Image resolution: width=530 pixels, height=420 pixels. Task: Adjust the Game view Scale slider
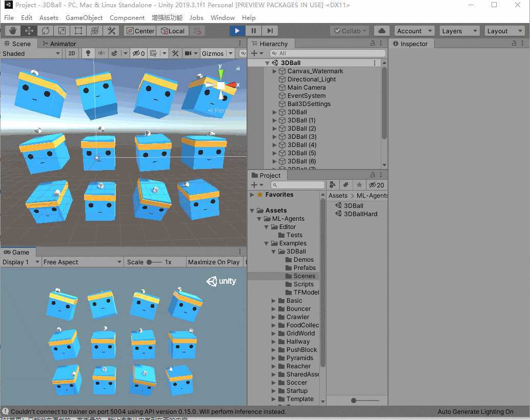(x=151, y=262)
